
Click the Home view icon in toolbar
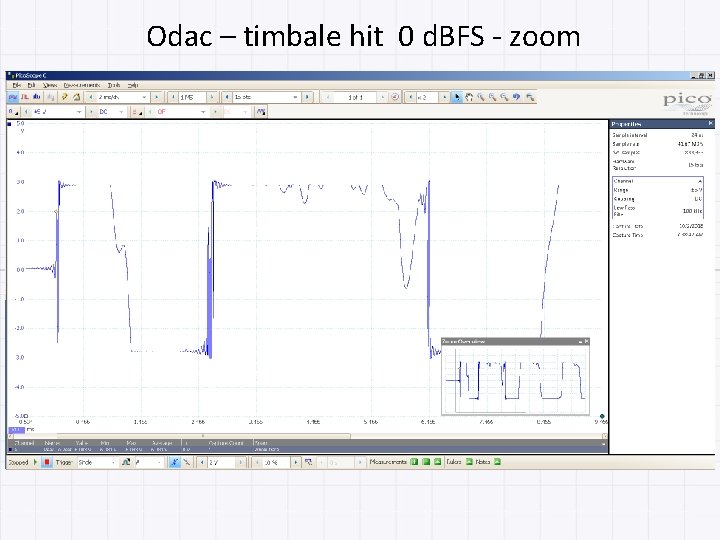77,97
